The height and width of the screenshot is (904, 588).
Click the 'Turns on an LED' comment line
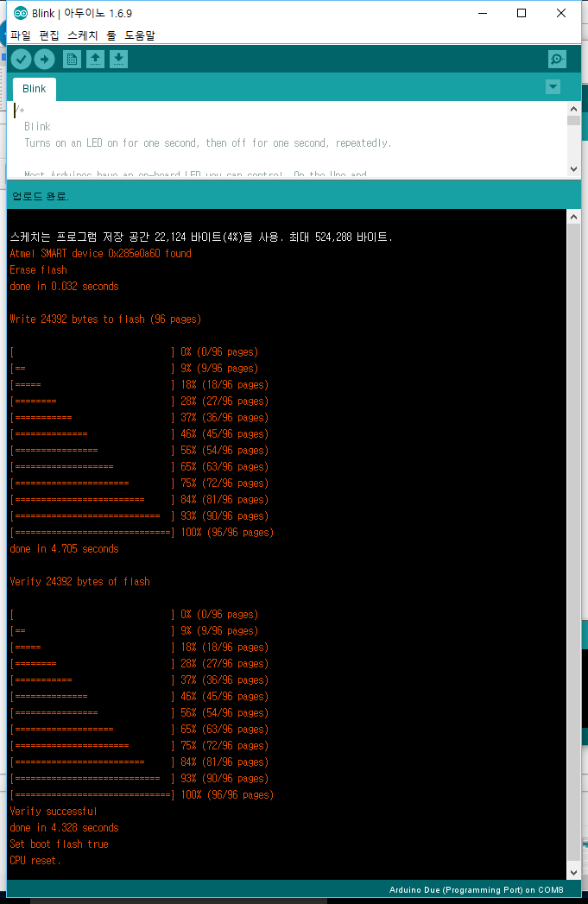207,143
